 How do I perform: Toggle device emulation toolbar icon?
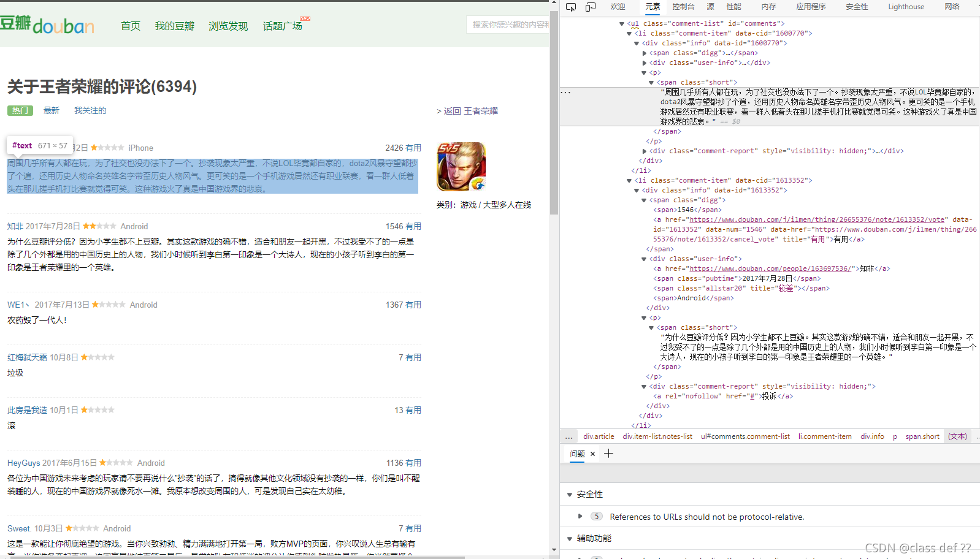pos(591,7)
